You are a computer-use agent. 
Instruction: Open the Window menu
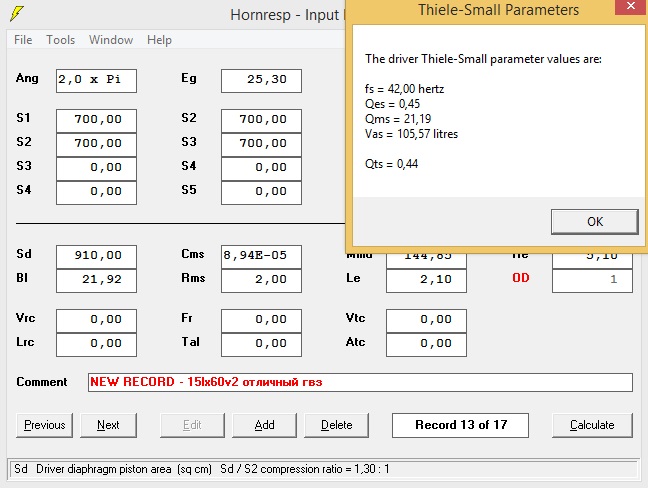coord(111,40)
